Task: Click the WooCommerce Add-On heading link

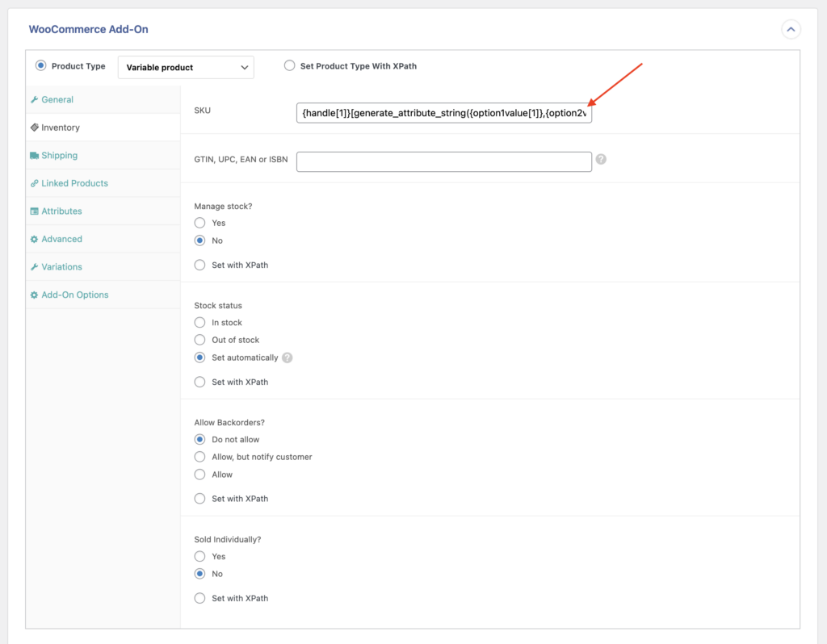Action: (88, 29)
